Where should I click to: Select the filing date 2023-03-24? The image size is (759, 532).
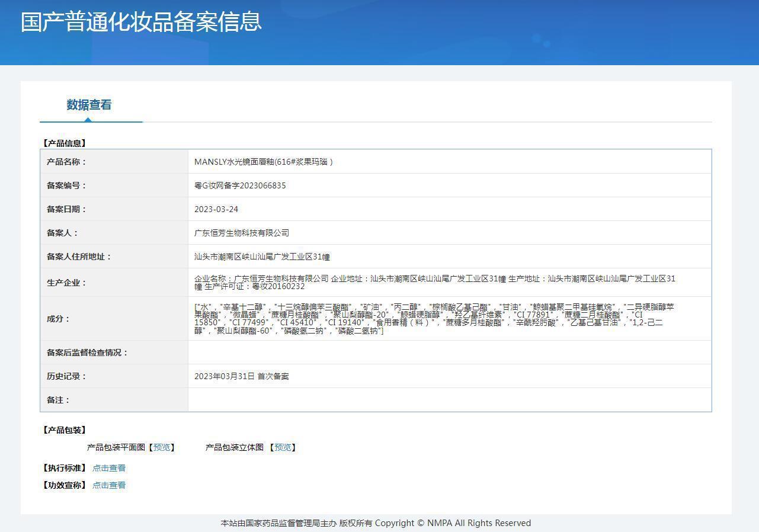click(x=216, y=209)
